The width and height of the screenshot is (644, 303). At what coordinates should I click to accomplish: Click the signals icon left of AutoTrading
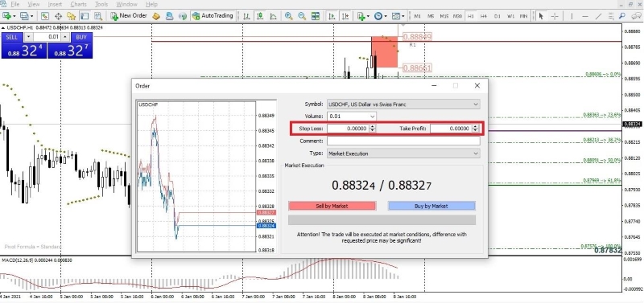click(183, 16)
